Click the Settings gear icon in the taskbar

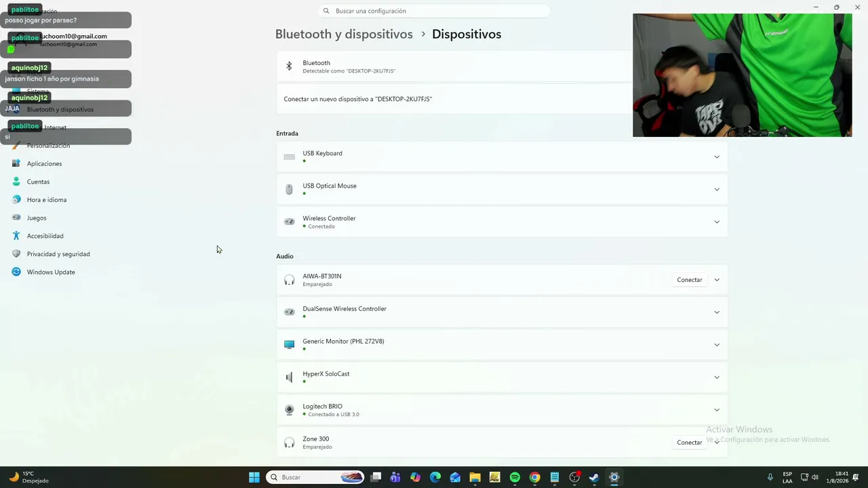click(614, 477)
